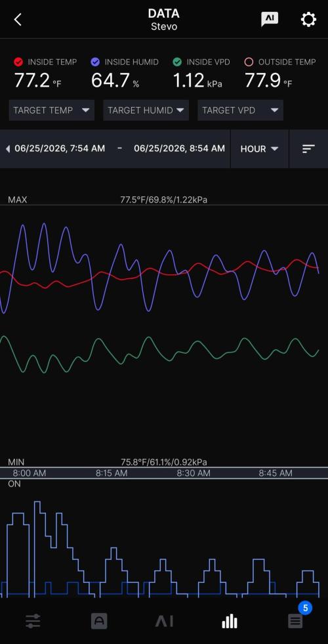This screenshot has height=644, width=328.
Task: Tap the 8:00 AM time label
Action: (29, 473)
